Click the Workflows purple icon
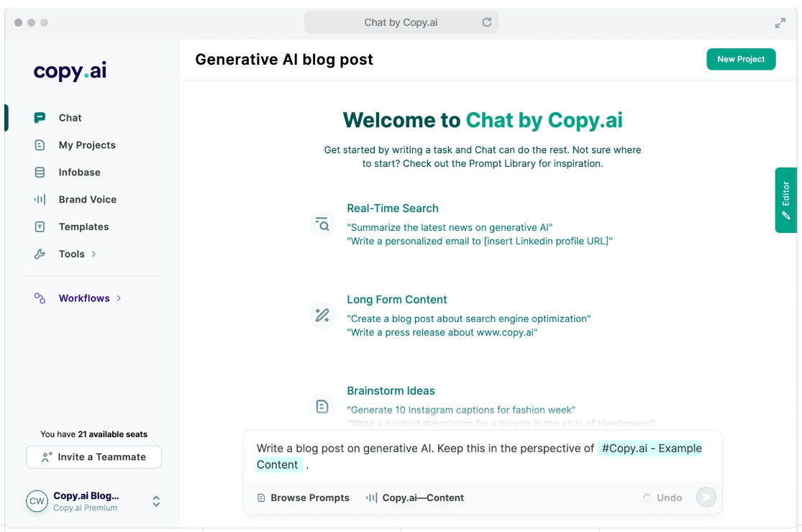Screen dimensions: 802x532 click(40, 298)
